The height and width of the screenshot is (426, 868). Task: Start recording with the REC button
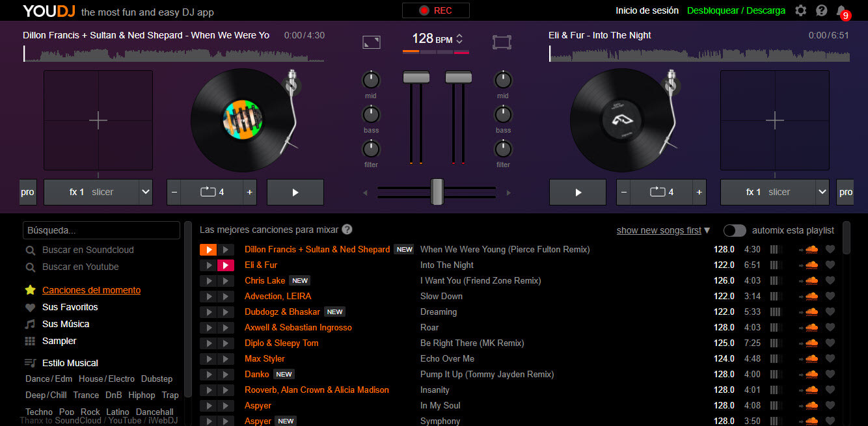coord(435,10)
